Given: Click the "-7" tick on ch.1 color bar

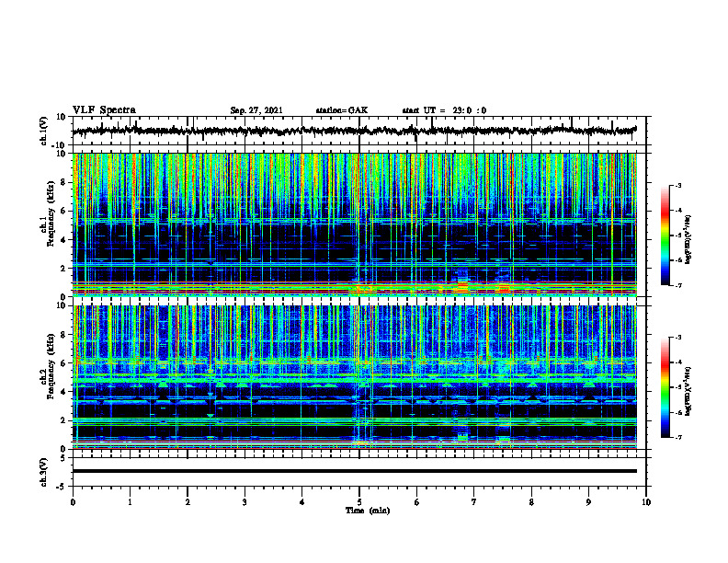Looking at the screenshot, I should coord(677,285).
